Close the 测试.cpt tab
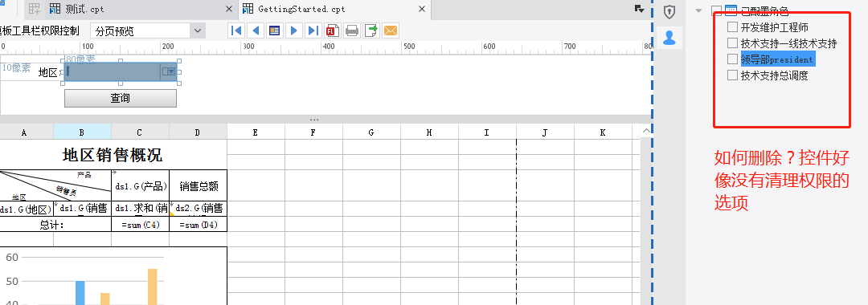This screenshot has height=305, width=868. pyautogui.click(x=229, y=10)
